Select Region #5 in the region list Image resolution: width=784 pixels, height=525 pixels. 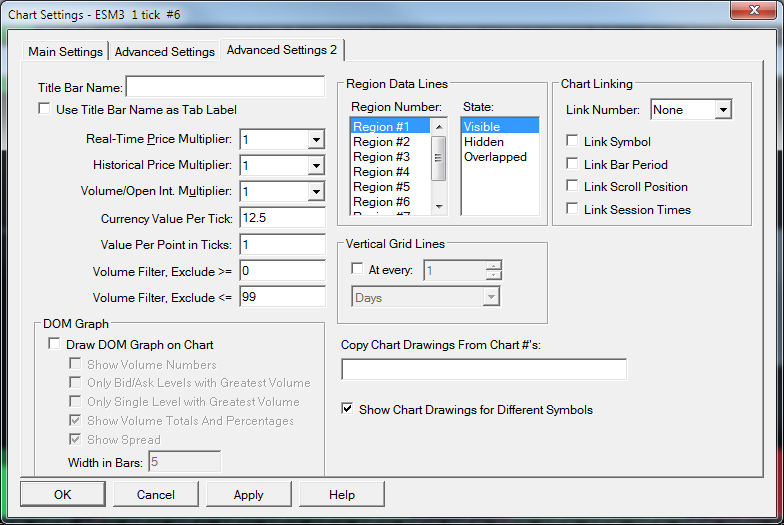click(x=390, y=186)
